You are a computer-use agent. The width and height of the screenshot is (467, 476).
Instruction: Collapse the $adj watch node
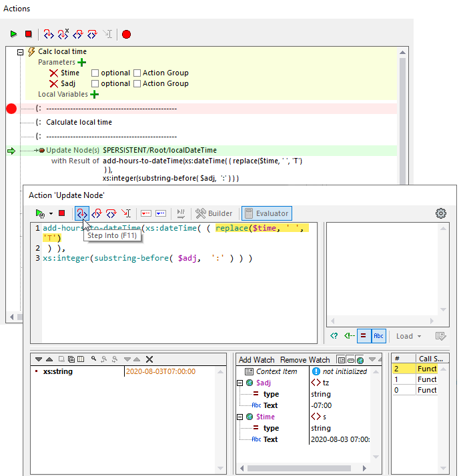click(x=240, y=383)
